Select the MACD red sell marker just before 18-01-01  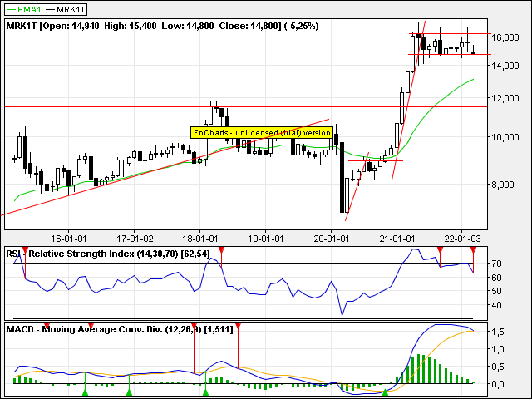[x=194, y=327]
